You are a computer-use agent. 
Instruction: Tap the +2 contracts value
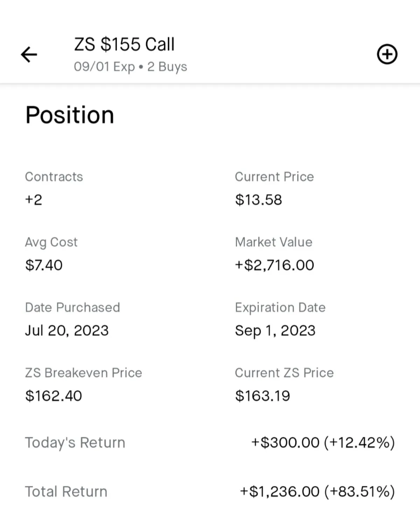point(34,200)
